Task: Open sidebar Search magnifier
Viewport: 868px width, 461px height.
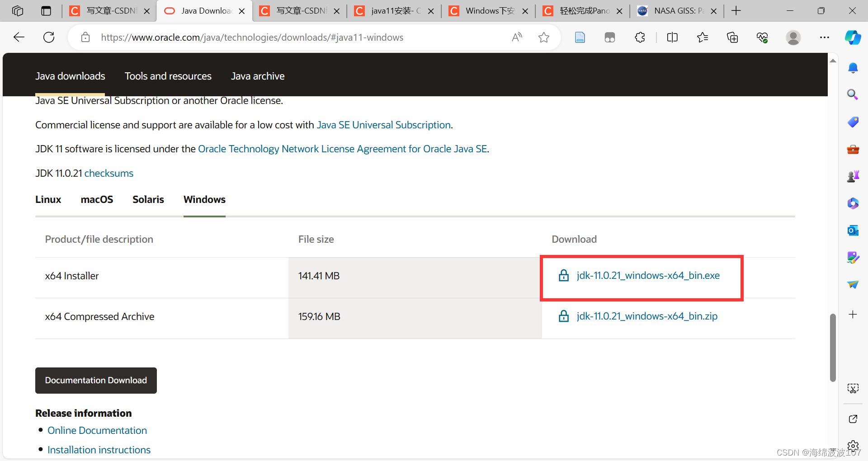Action: click(853, 94)
